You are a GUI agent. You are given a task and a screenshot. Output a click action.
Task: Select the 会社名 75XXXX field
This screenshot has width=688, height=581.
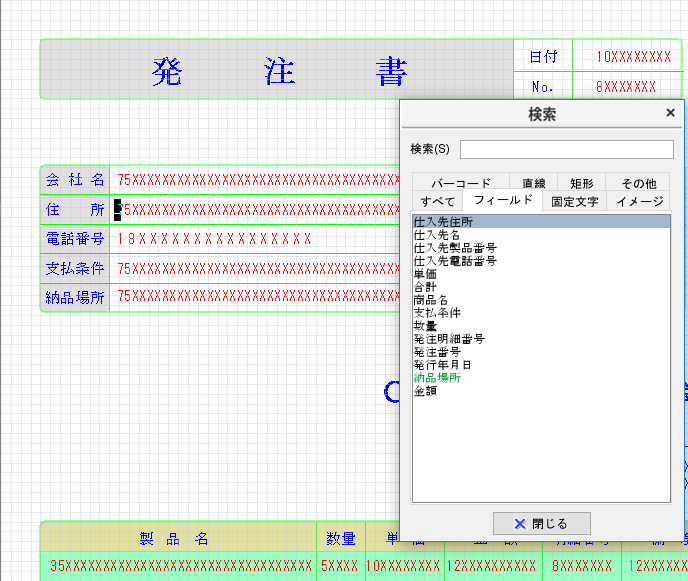[x=258, y=180]
